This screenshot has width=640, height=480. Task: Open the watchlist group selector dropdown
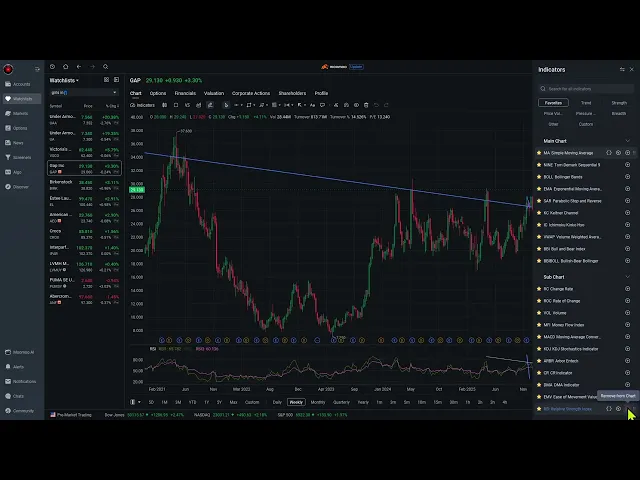(84, 93)
